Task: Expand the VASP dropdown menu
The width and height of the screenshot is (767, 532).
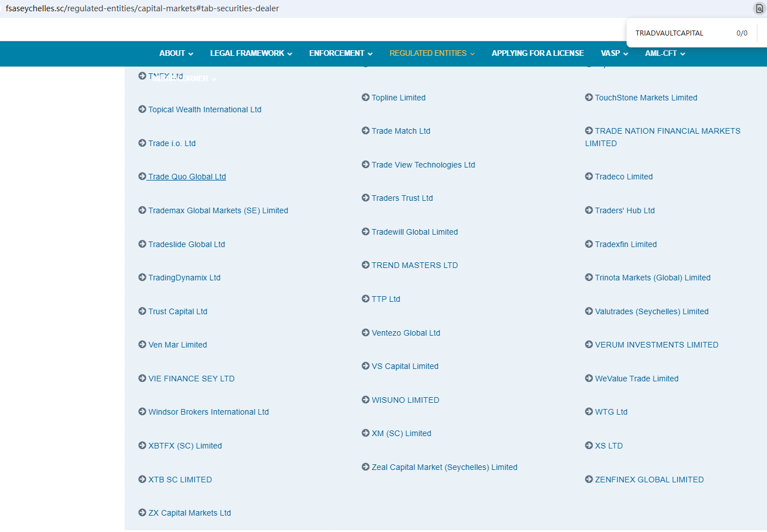Action: [x=614, y=53]
